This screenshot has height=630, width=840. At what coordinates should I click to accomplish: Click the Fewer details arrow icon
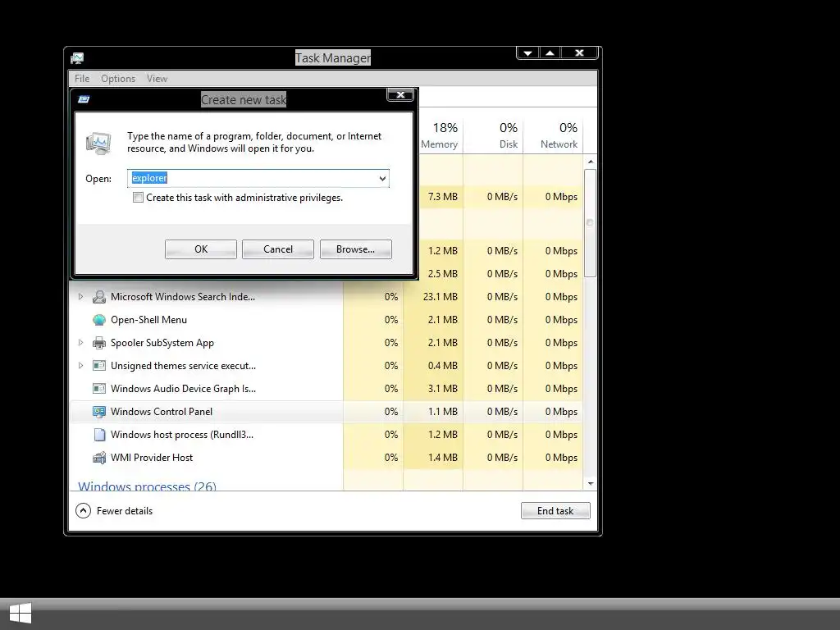(x=83, y=511)
